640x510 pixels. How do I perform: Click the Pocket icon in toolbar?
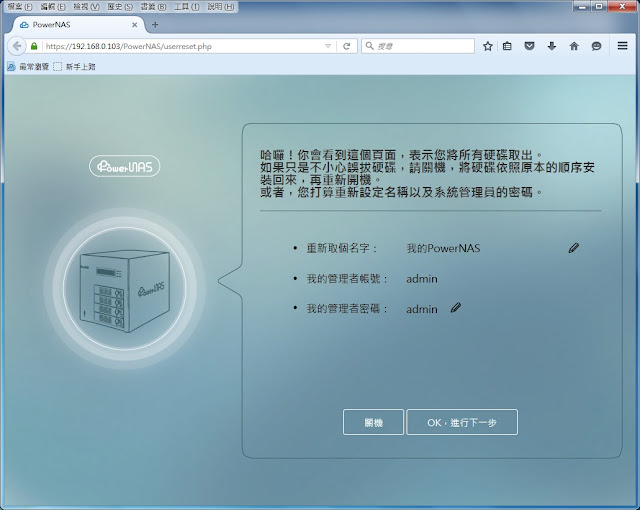(529, 46)
